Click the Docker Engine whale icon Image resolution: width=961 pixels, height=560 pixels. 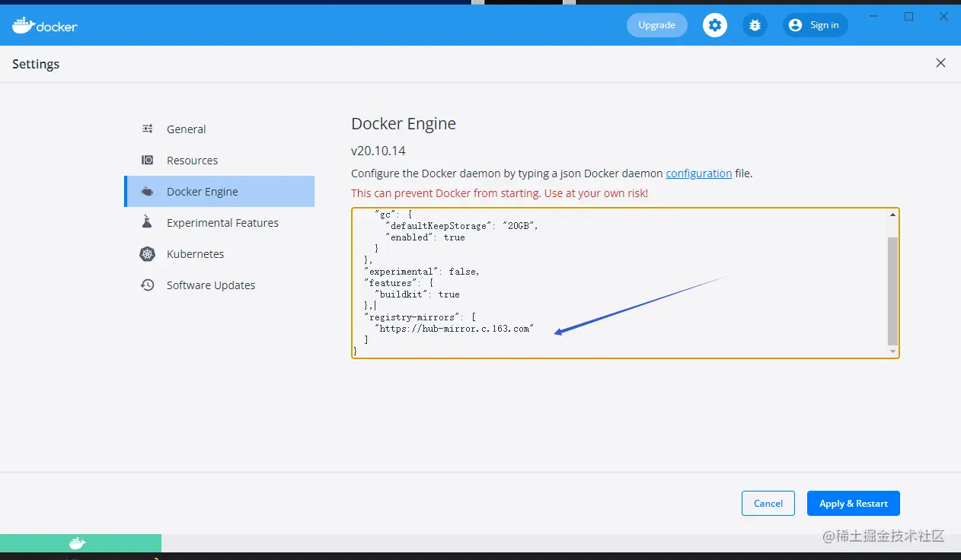click(x=148, y=192)
